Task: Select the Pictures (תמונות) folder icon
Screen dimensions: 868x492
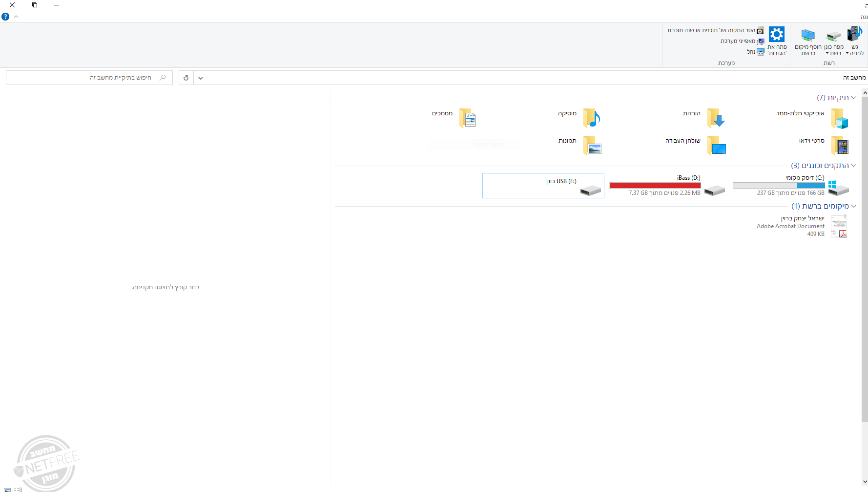Action: pyautogui.click(x=592, y=146)
